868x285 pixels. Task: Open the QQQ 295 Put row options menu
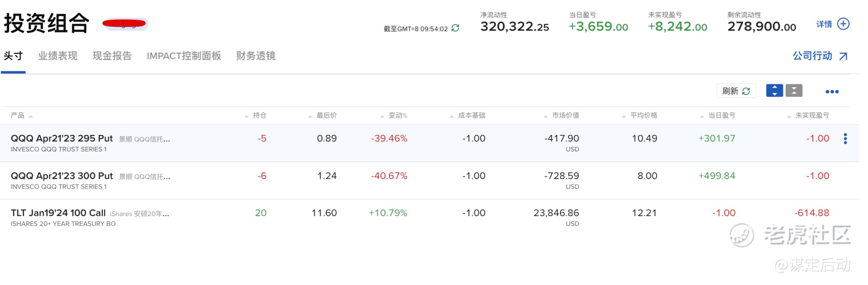pos(845,139)
